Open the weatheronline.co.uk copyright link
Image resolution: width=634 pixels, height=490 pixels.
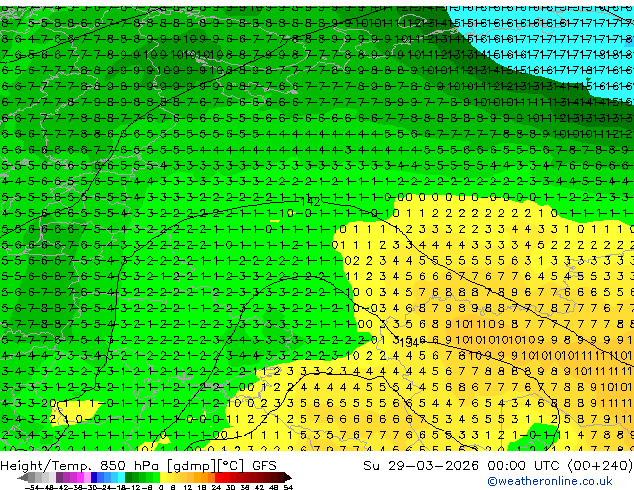click(x=549, y=481)
